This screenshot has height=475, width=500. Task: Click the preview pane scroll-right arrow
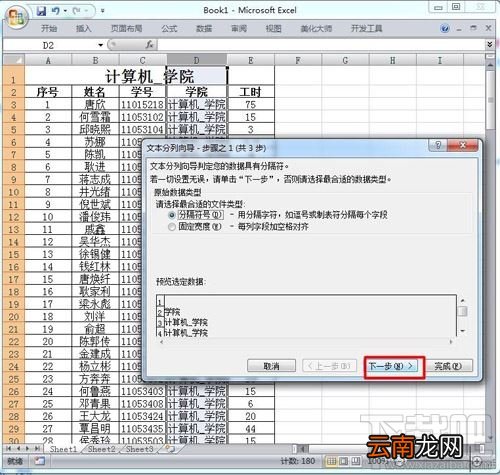point(451,342)
